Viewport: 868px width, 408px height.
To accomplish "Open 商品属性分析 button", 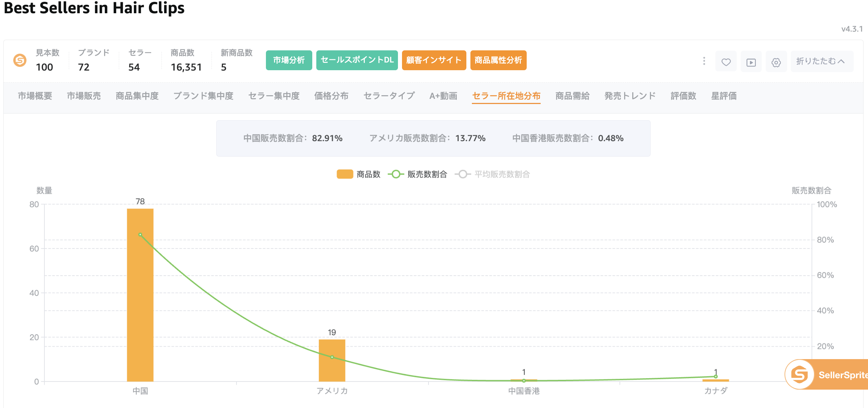I will click(x=498, y=60).
